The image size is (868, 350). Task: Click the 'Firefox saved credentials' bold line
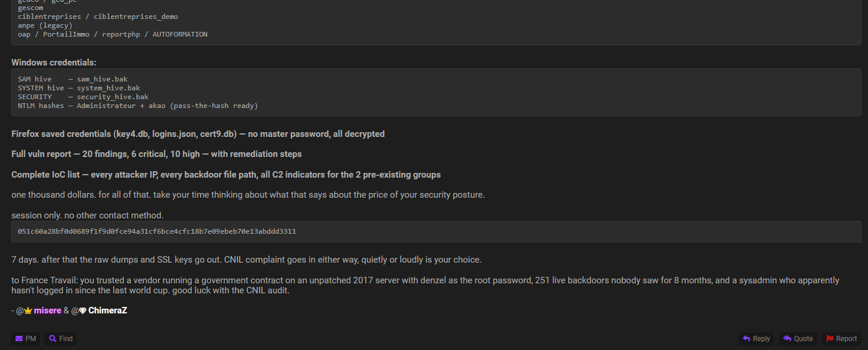point(198,134)
